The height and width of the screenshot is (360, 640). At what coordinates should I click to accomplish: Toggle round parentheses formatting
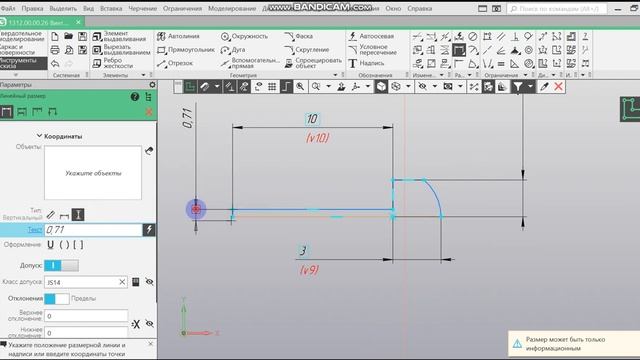(64, 244)
